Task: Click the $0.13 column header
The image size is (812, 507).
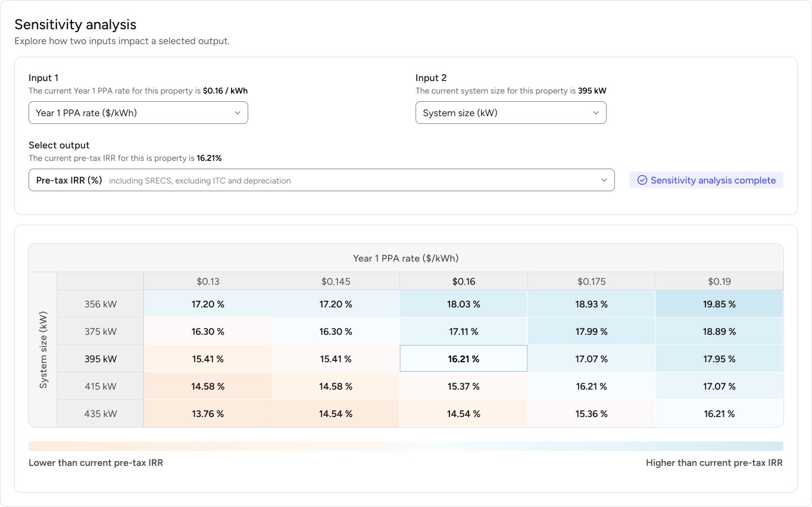Action: [208, 281]
